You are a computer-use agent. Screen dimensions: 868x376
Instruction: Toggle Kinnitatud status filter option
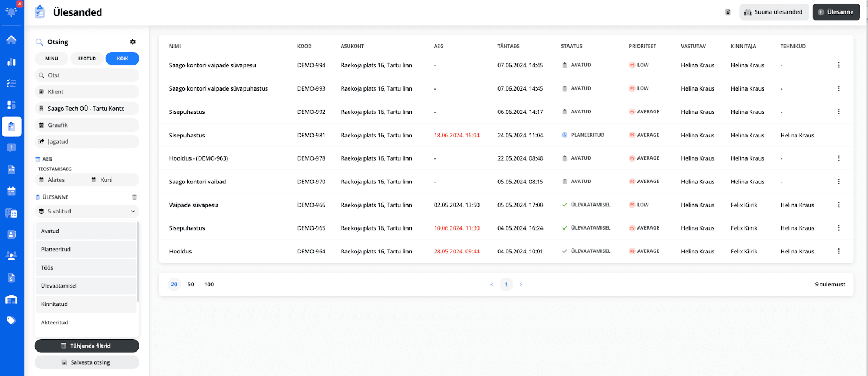point(86,304)
